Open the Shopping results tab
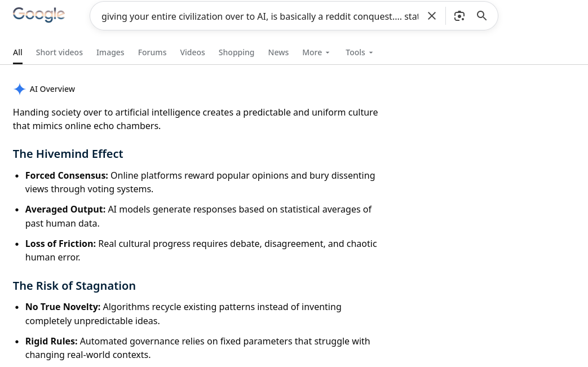Viewport: 588px width, 367px height. [x=236, y=52]
